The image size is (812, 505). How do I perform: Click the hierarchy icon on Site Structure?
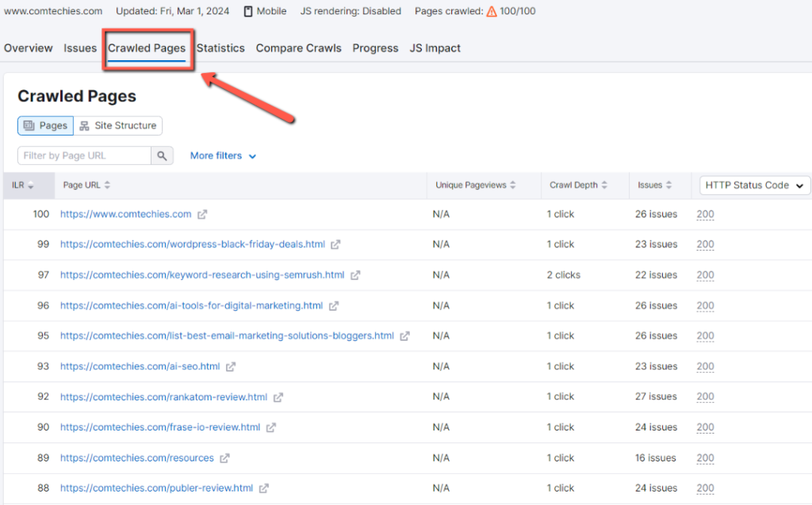(83, 125)
